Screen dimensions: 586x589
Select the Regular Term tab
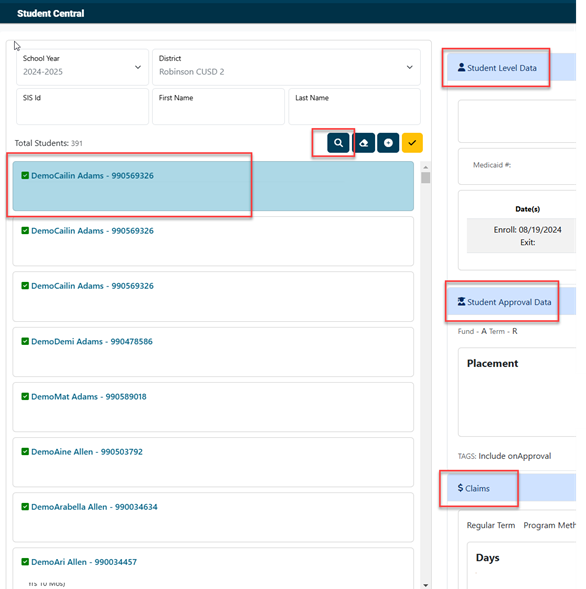491,525
